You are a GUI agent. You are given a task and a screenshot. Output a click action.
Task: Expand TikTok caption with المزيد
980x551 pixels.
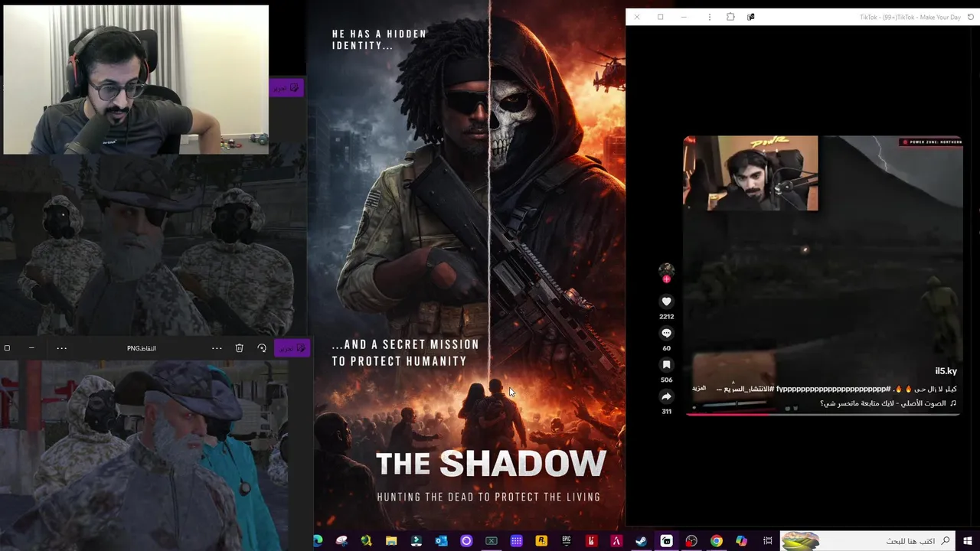point(699,389)
